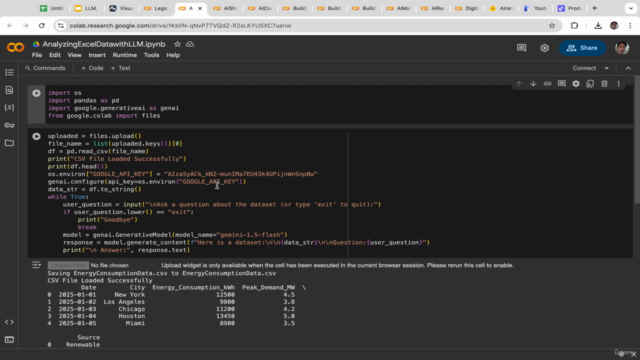Open the Commands palette

[45, 68]
